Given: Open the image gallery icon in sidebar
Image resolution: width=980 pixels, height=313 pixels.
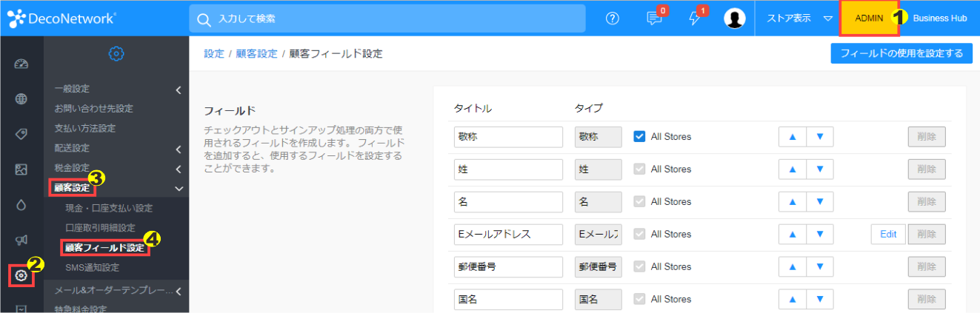Looking at the screenshot, I should pyautogui.click(x=21, y=169).
